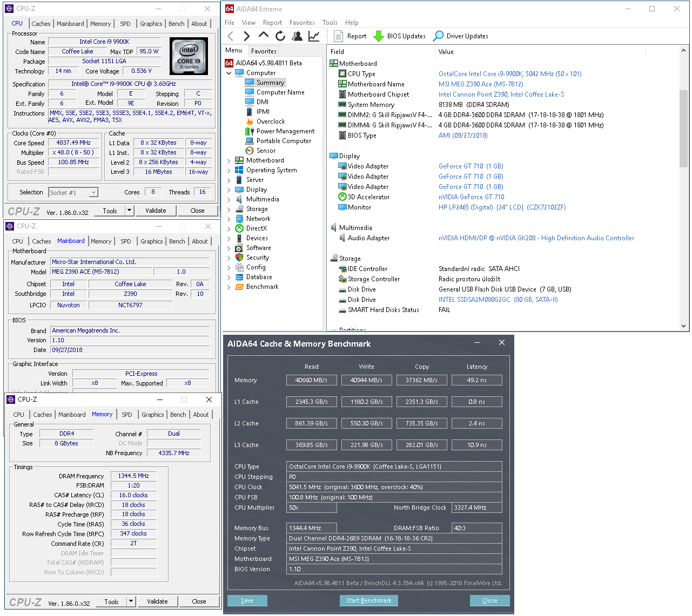This screenshot has height=616, width=692.
Task: Click Validate in the top CPU-Z window
Action: click(156, 211)
